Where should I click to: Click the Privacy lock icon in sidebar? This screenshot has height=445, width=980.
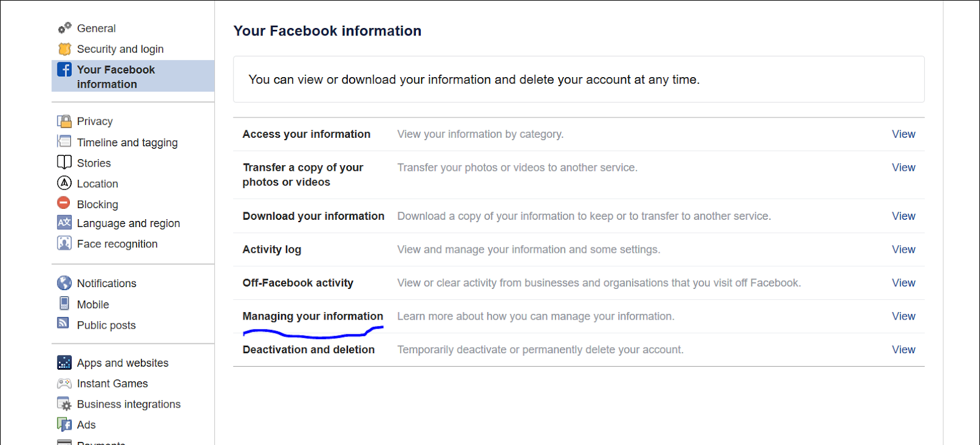tap(64, 121)
